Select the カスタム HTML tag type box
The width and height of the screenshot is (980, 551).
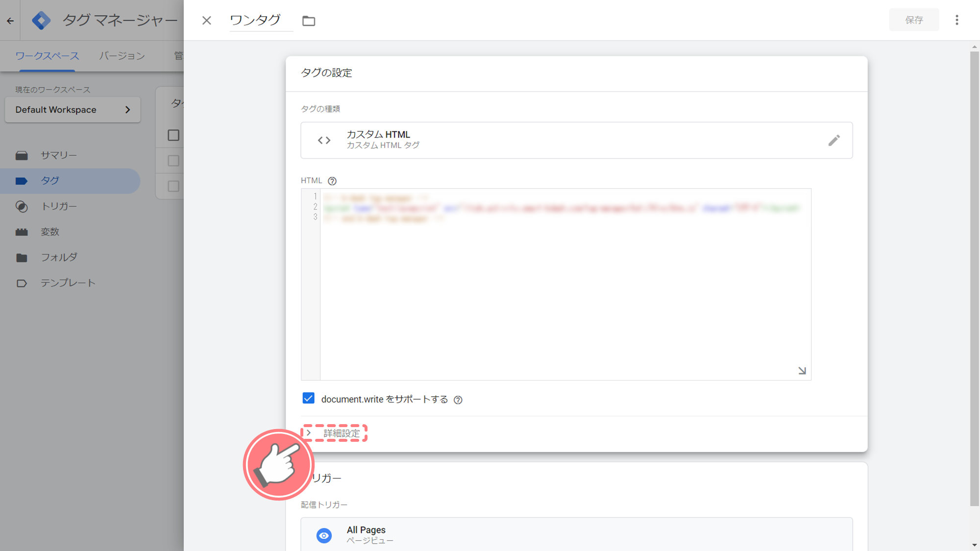click(x=576, y=140)
